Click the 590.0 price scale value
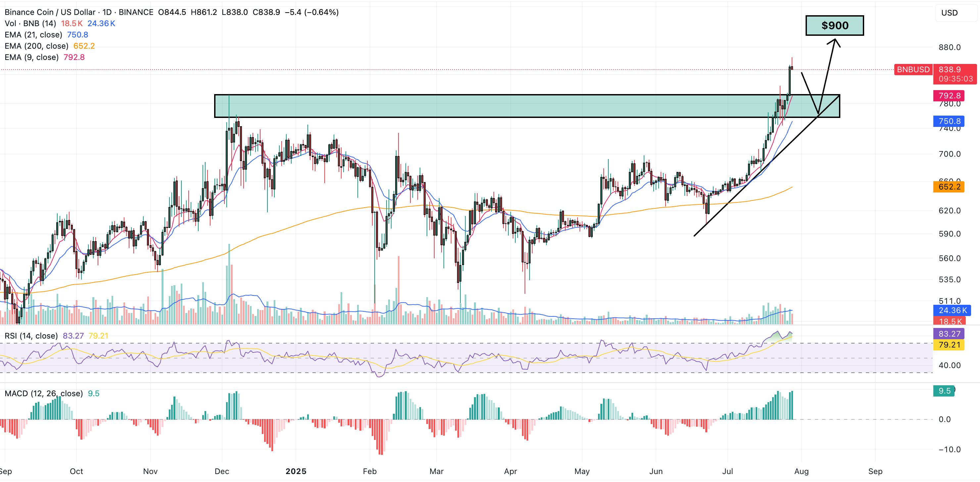The width and height of the screenshot is (980, 482). click(x=950, y=234)
